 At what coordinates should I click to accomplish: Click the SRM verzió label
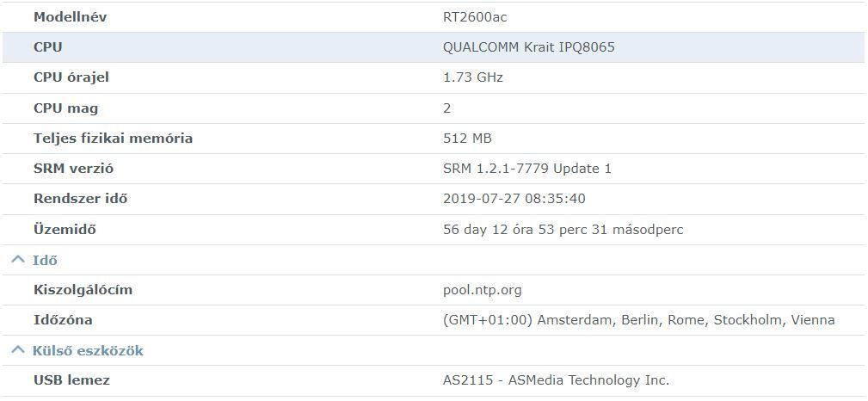coord(73,169)
